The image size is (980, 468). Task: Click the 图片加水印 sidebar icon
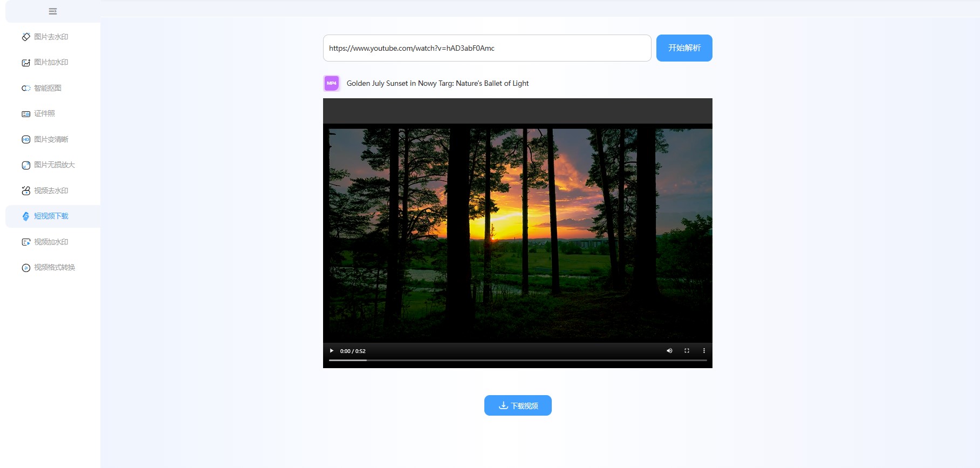pyautogui.click(x=26, y=63)
